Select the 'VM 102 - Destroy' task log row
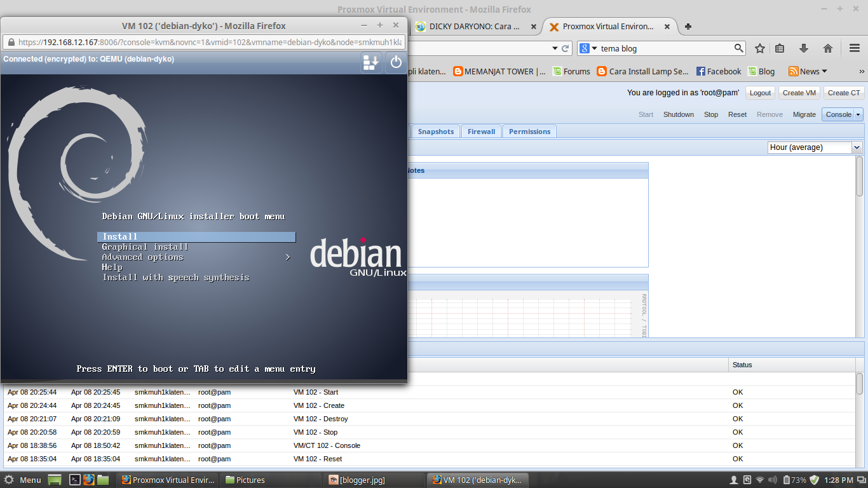Screen dimensions: 868x488 pyautogui.click(x=430, y=419)
